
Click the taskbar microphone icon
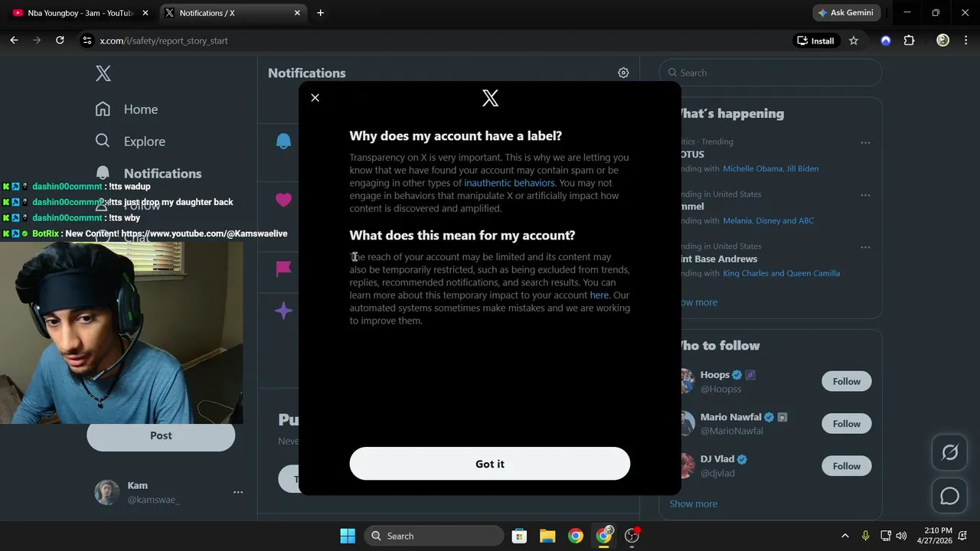[866, 536]
